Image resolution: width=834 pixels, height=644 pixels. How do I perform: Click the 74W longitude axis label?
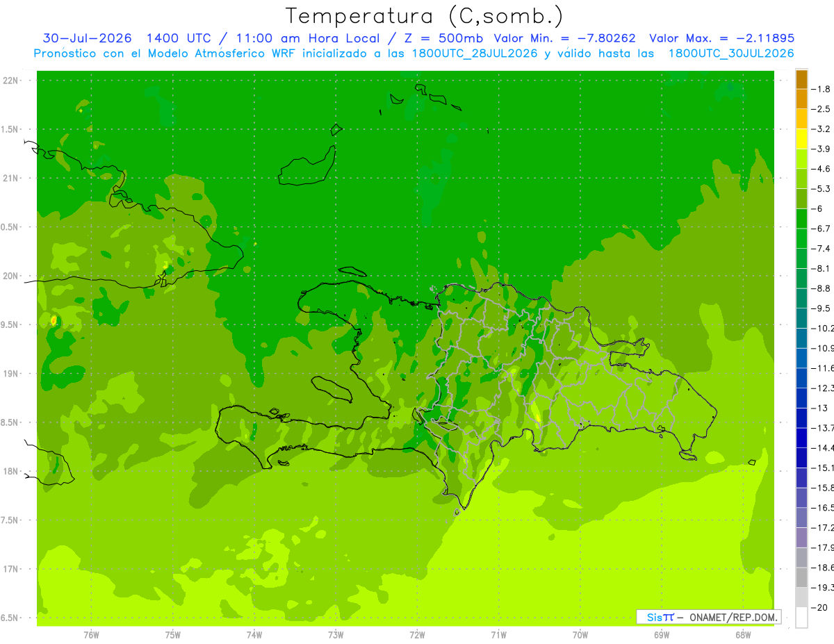point(254,634)
